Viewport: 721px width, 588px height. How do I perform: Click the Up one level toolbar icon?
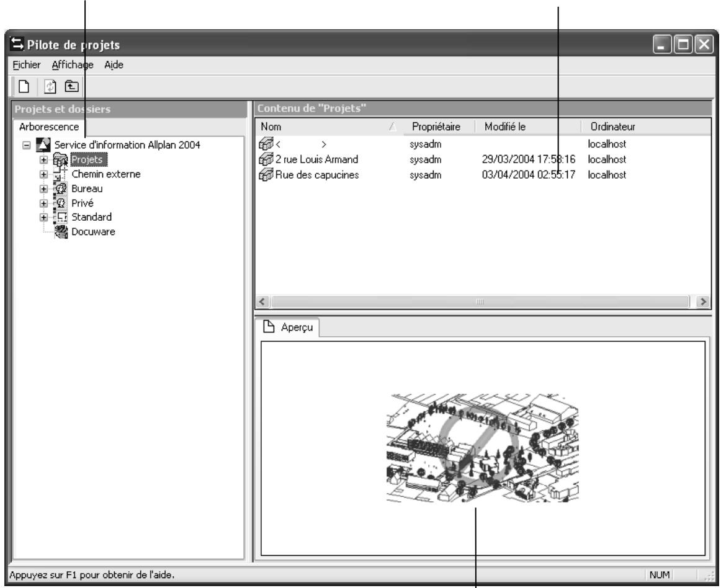71,86
